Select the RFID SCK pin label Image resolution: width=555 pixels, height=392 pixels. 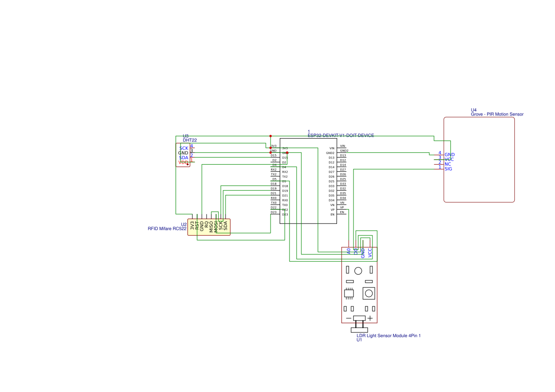click(221, 225)
